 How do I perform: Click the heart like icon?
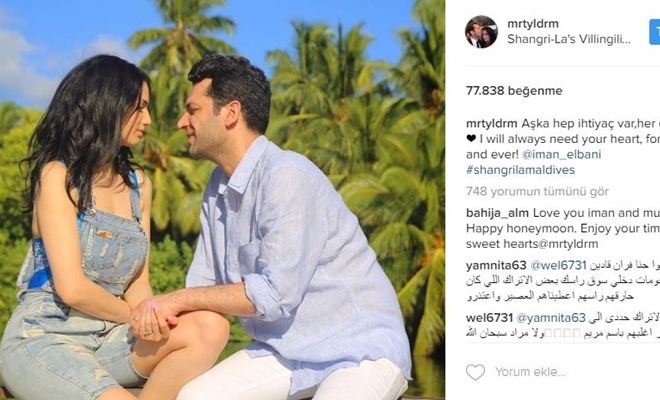click(x=475, y=372)
